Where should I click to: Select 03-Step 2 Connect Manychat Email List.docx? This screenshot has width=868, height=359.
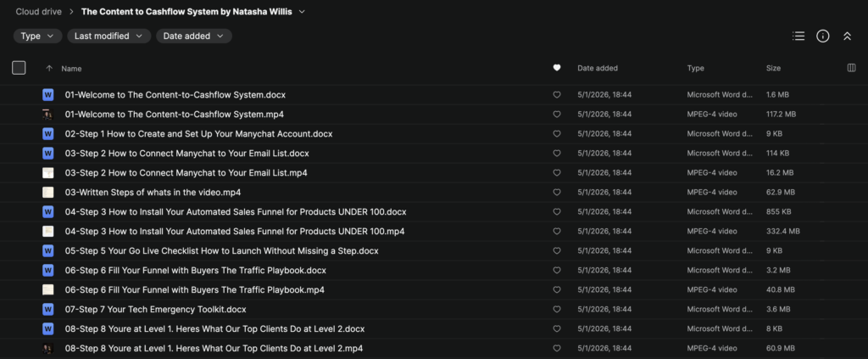(187, 153)
